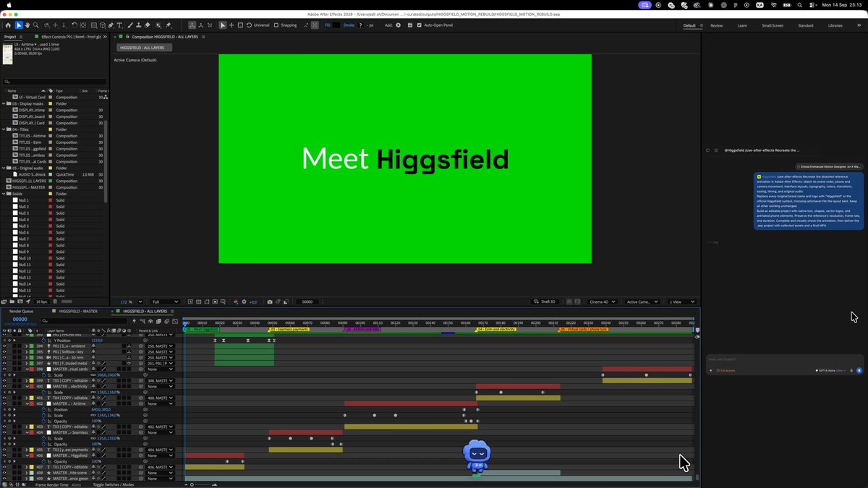Pick the Brush tool
This screenshot has height=488, width=868.
pyautogui.click(x=130, y=25)
